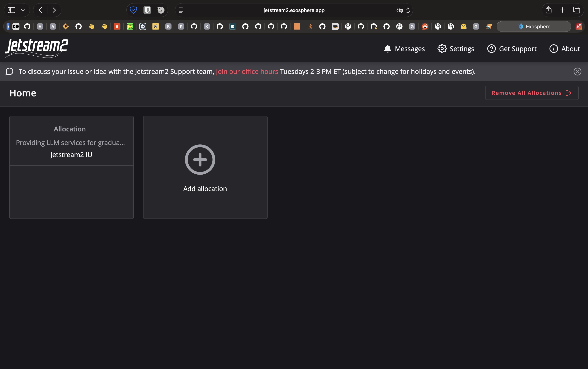588x369 pixels.
Task: Open the Share menu in Safari toolbar
Action: coord(549,10)
